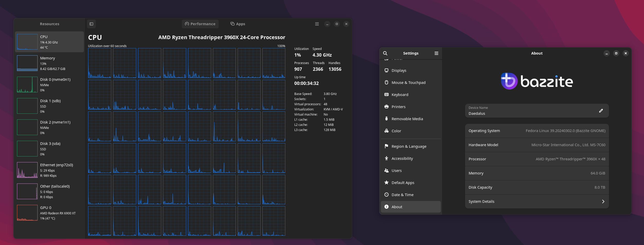Click the Keyboard icon in Settings
644x245 pixels.
click(x=387, y=95)
